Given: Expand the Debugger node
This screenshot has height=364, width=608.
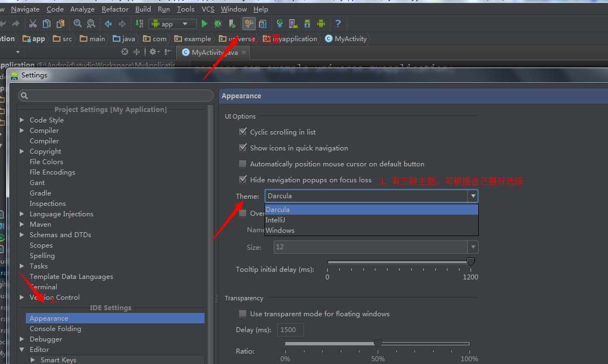Looking at the screenshot, I should point(22,339).
